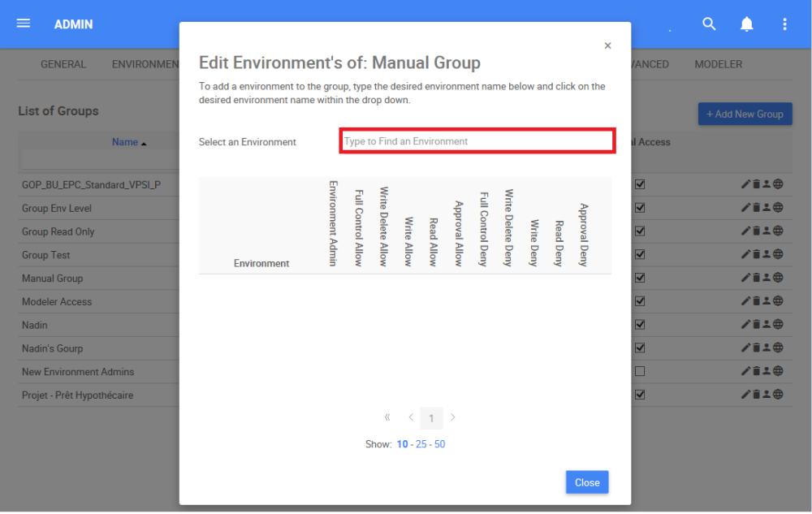The image size is (812, 514).
Task: Sort groups by the Name column
Action: (x=125, y=142)
